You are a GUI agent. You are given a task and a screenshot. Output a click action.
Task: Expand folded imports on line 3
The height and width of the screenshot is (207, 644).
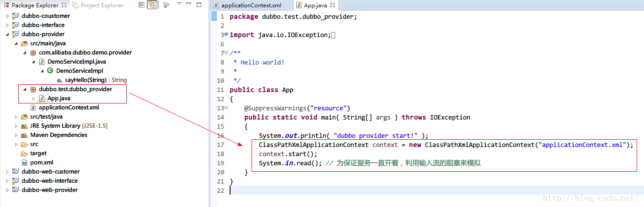[226, 35]
